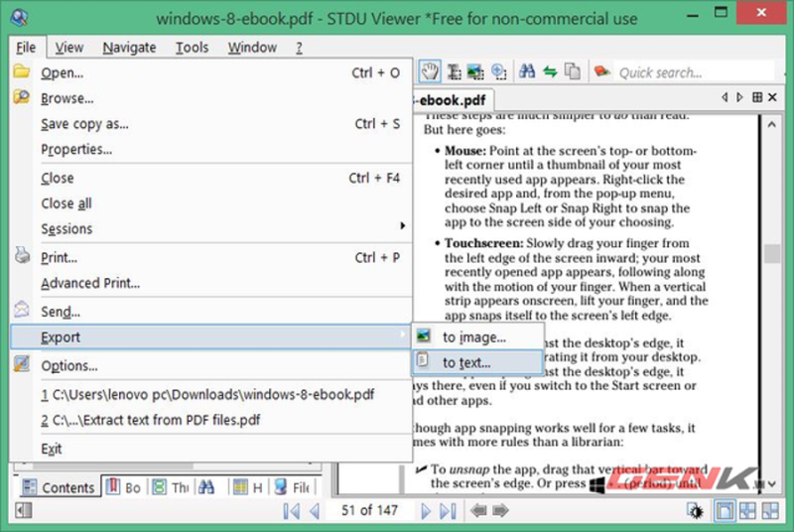Screen dimensions: 794x532
Task: Click the STDU Viewer app icon in title bar
Action: [19, 18]
